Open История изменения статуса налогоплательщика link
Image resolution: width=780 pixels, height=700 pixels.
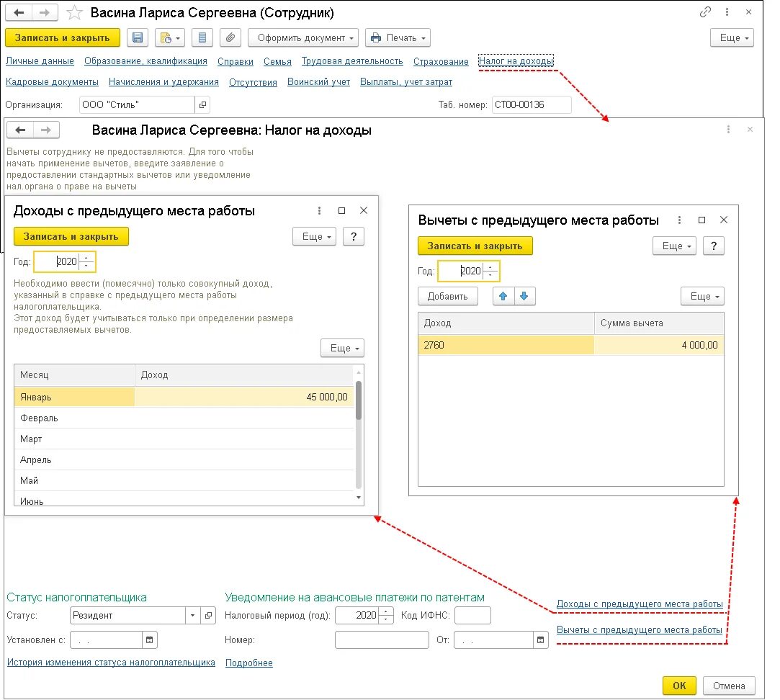pos(111,663)
